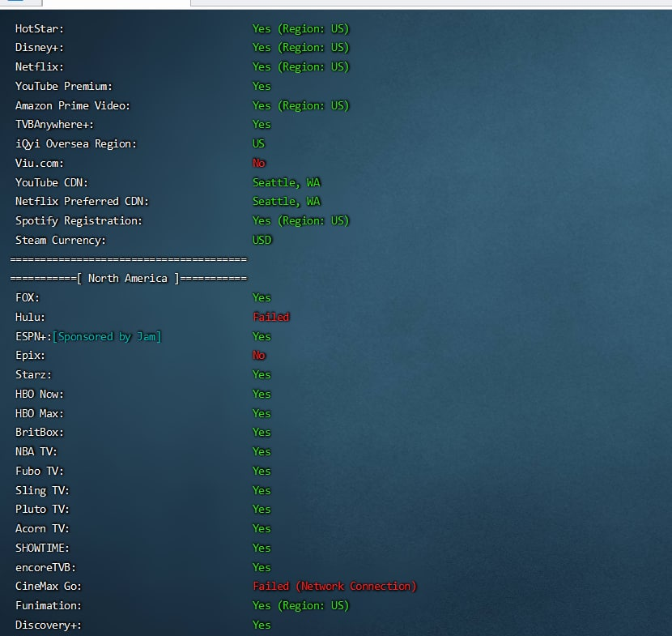Screen dimensions: 672x636
Task: Click the HotStar label
Action: pos(40,28)
